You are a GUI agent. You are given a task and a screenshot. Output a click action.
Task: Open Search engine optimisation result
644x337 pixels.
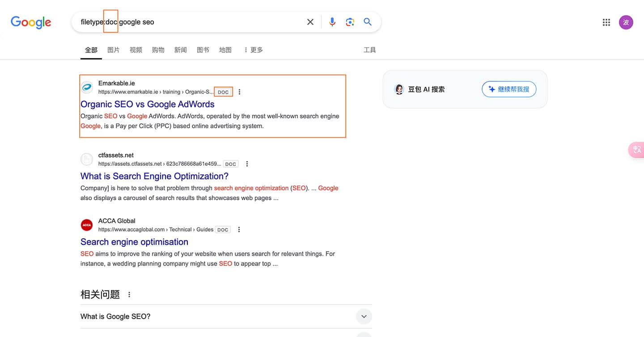click(x=134, y=242)
